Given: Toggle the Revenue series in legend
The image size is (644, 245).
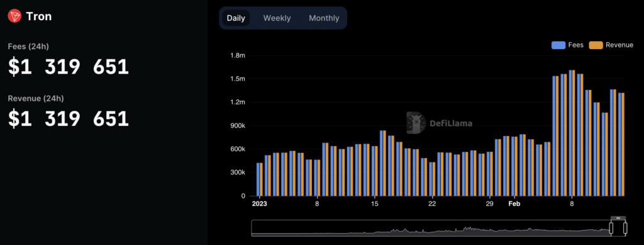Looking at the screenshot, I should pos(611,45).
